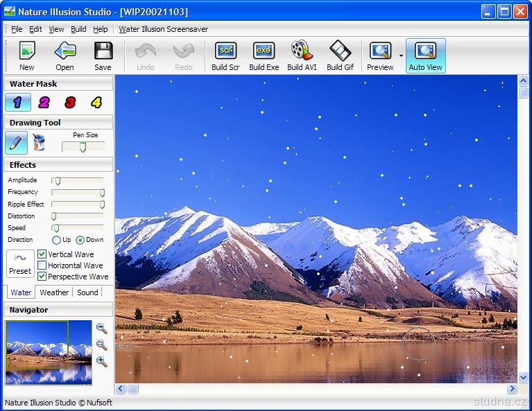Click the Water Illusion Screensaver link
Screen dimensions: 532x411
click(x=163, y=29)
